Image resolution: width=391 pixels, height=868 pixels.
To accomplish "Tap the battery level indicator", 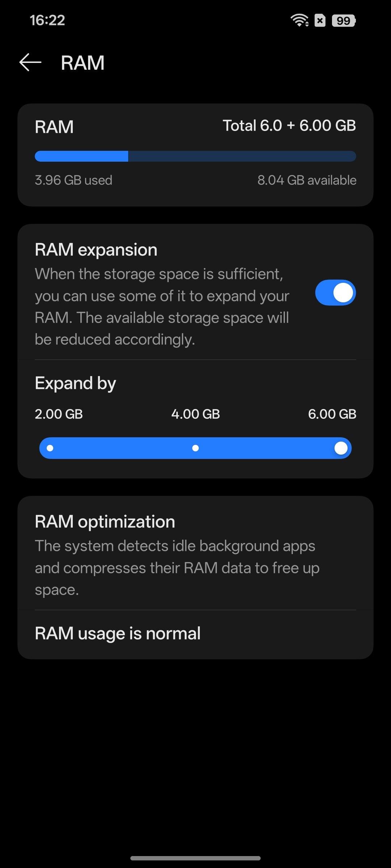I will (344, 21).
